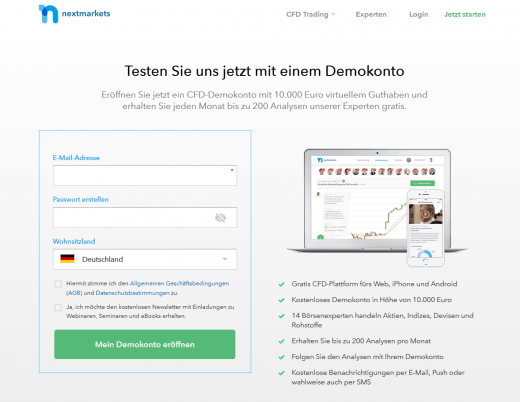The height and width of the screenshot is (402, 520).
Task: Click checkmark beside Folgen Sie den Analysen
Action: pos(282,357)
